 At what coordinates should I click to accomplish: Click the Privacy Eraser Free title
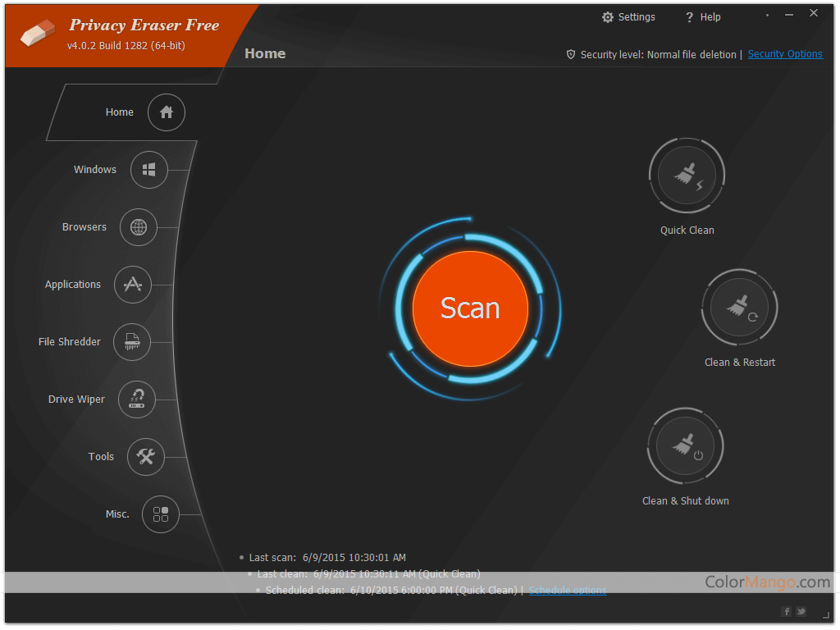pos(144,25)
